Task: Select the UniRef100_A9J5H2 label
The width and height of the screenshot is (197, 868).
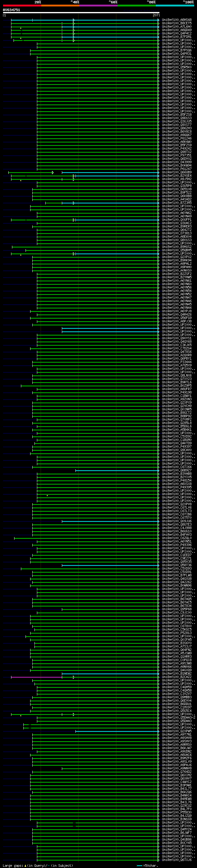Action: (177, 179)
